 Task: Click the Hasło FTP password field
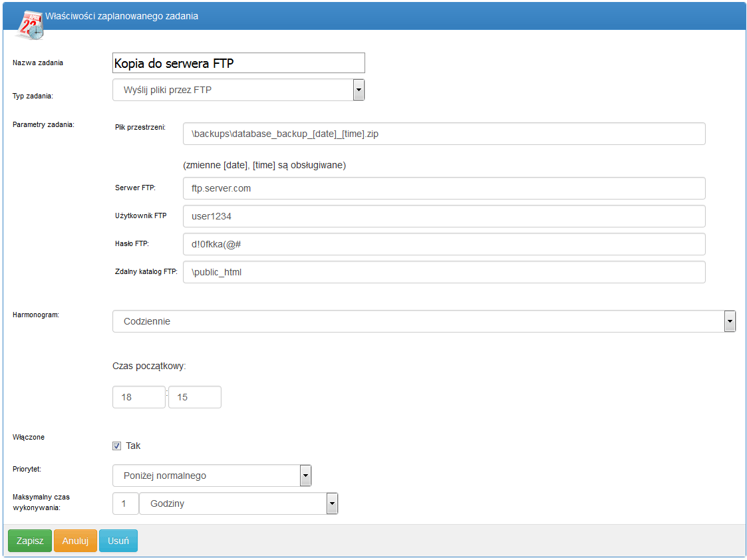[444, 244]
